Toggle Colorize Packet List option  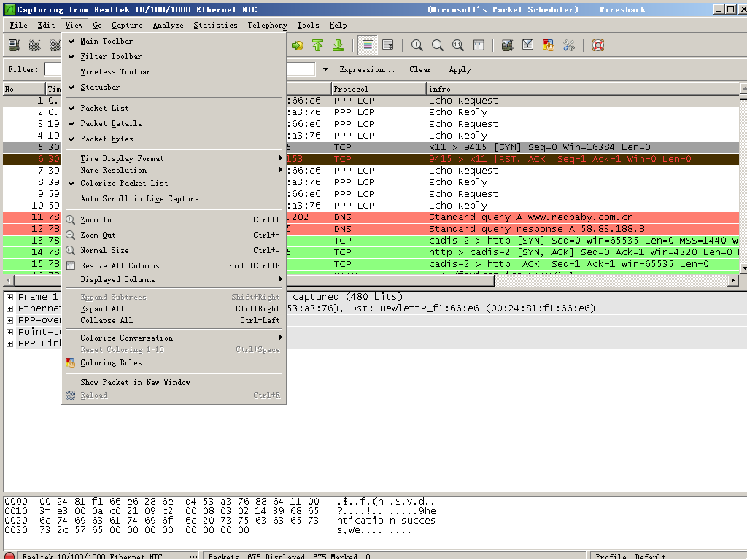[174, 183]
